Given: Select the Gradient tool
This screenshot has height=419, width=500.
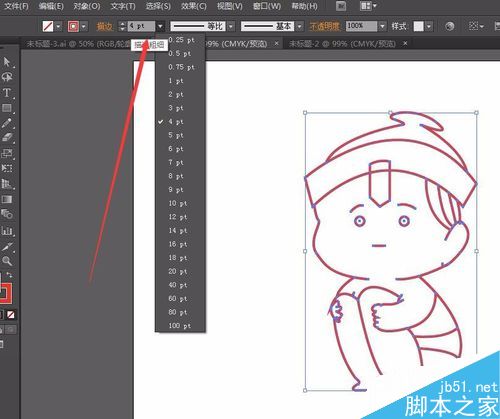Looking at the screenshot, I should pyautogui.click(x=7, y=199).
